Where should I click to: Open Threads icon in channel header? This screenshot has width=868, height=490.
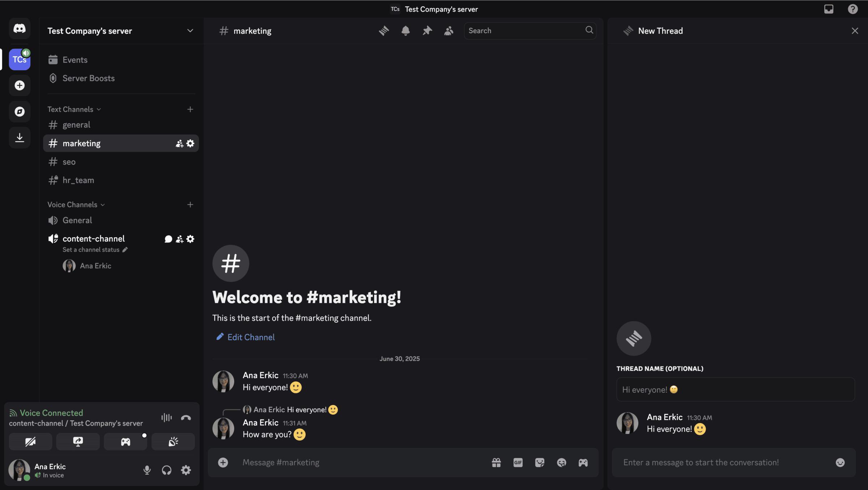(x=384, y=31)
